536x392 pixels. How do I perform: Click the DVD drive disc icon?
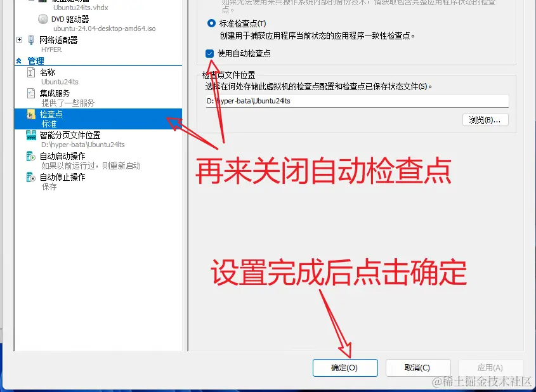tap(43, 19)
